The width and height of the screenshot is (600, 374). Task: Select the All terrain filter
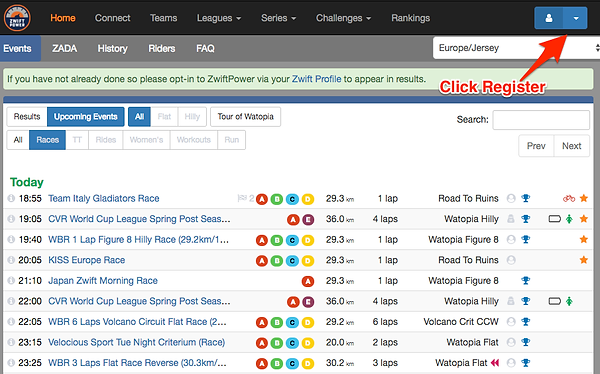pyautogui.click(x=139, y=117)
